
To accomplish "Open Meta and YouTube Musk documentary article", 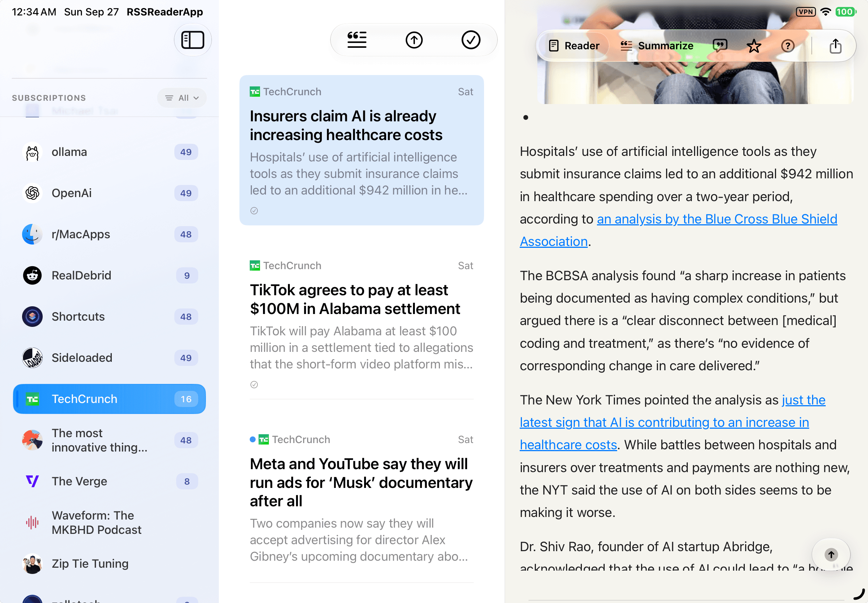I will [x=362, y=503].
